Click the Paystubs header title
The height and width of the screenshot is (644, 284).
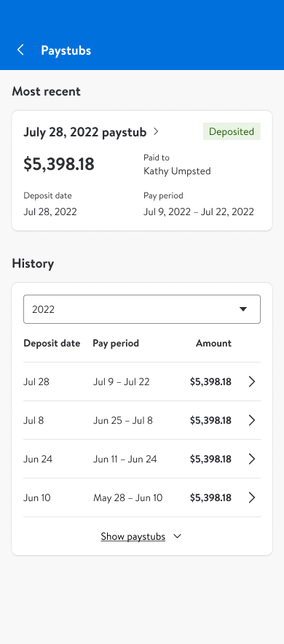click(66, 50)
